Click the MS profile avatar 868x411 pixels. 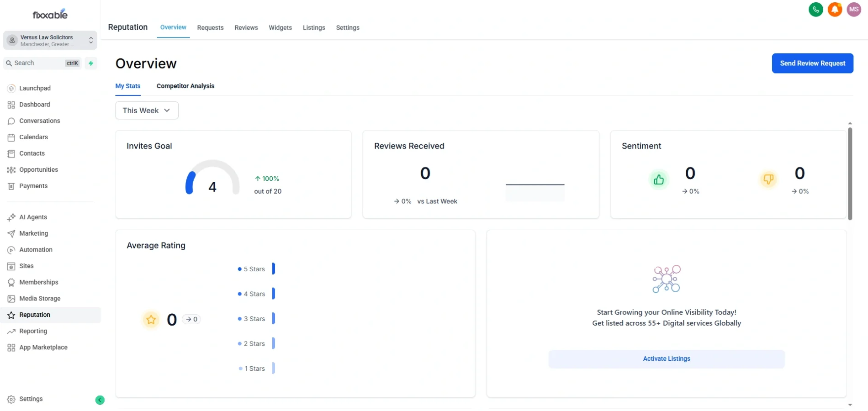(854, 9)
